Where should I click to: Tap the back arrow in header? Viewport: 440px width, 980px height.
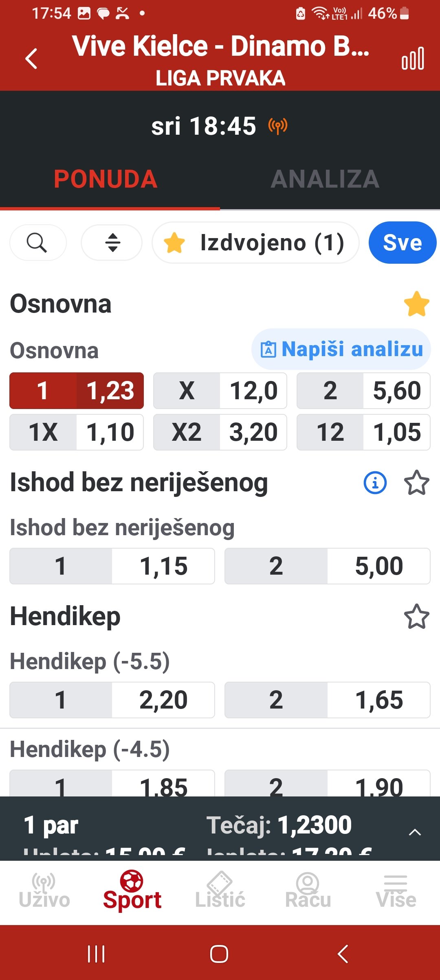tap(31, 59)
